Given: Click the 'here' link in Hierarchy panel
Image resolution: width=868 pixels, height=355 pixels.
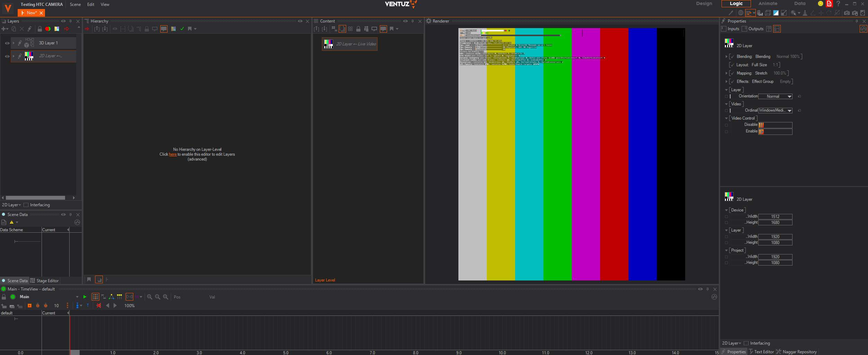Looking at the screenshot, I should click(x=173, y=154).
